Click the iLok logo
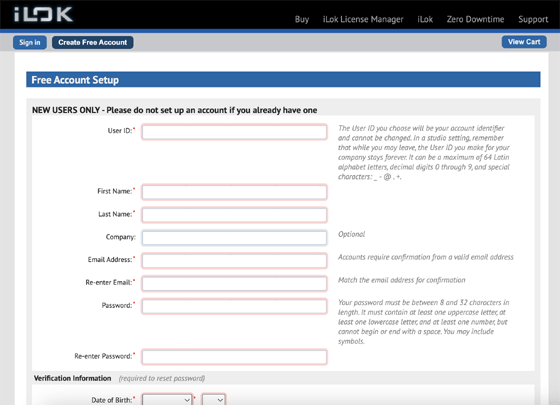560x405 pixels. [43, 15]
